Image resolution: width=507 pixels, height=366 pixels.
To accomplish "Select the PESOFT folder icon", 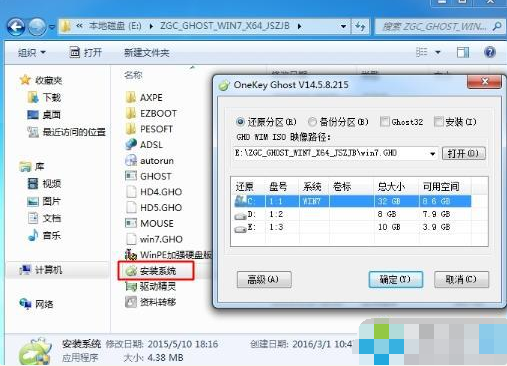I will [131, 129].
